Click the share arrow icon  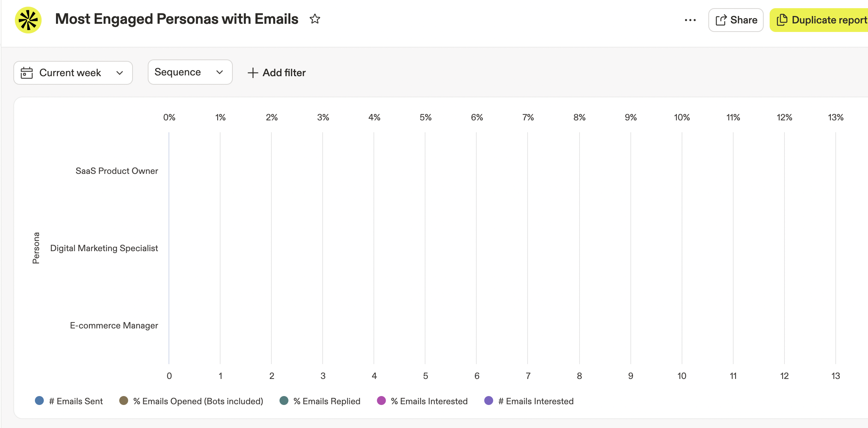point(721,20)
